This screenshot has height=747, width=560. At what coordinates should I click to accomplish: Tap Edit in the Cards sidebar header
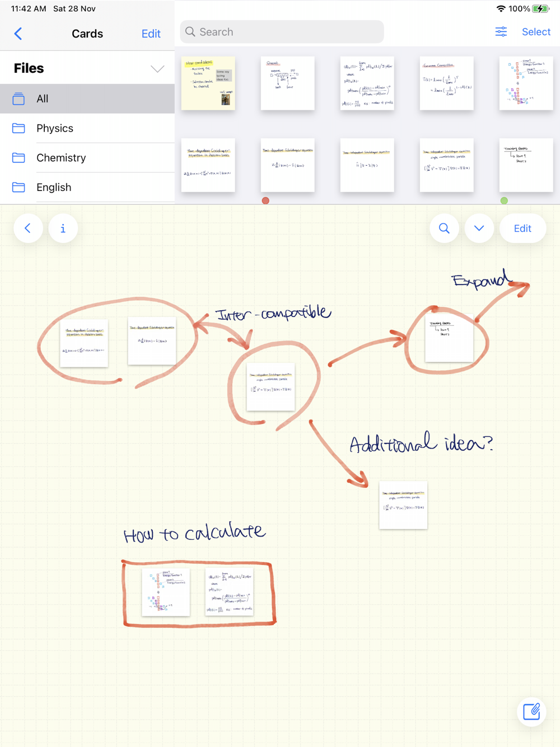[151, 34]
